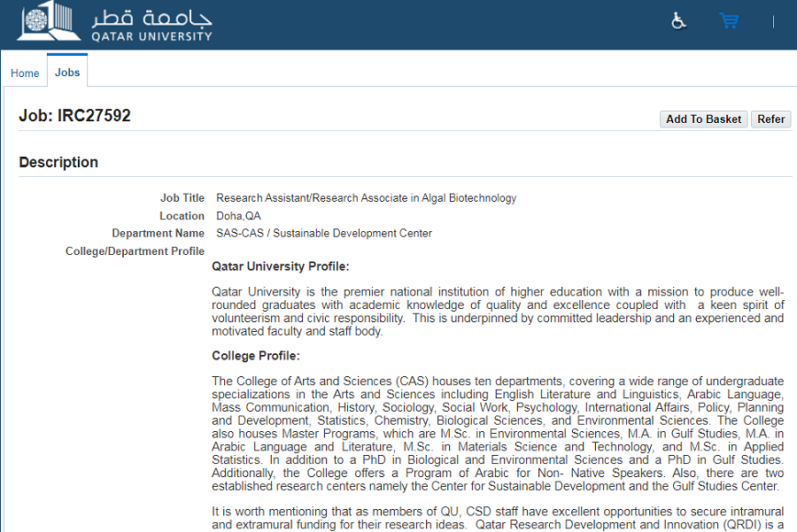The image size is (797, 532).
Task: Click the 'Qatar University Profile:' subheading
Action: (280, 266)
